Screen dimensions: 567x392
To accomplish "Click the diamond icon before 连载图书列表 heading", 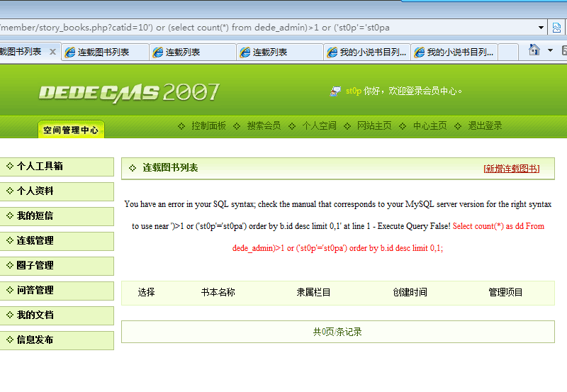I will tap(133, 168).
